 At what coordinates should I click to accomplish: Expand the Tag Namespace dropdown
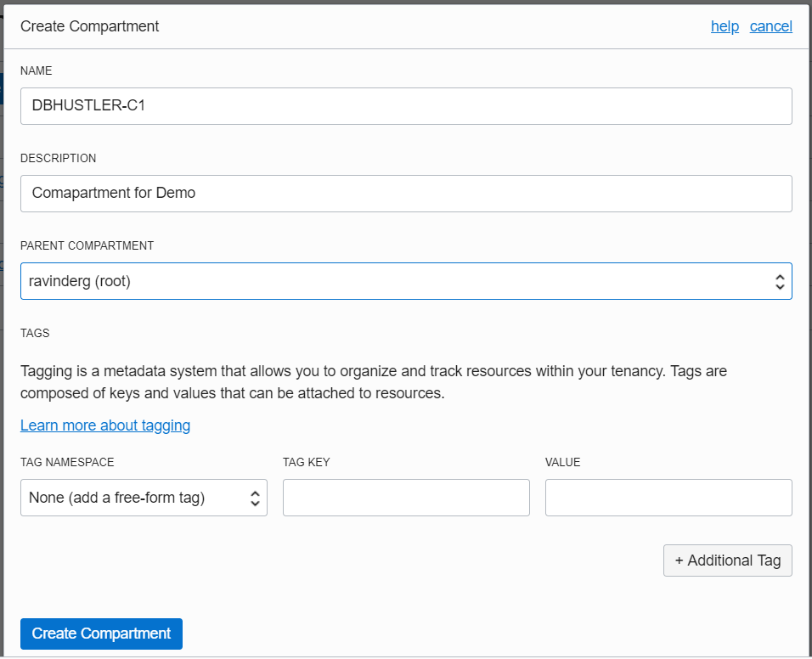(x=144, y=498)
